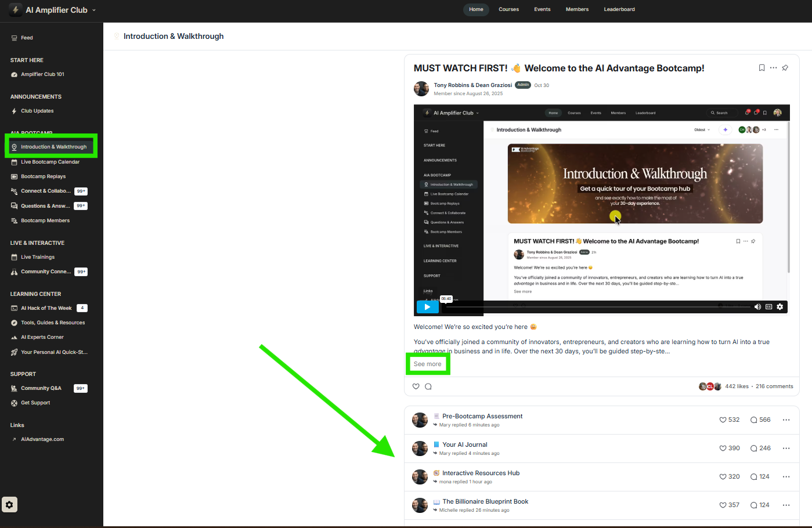Screen dimensions: 812x528
Task: Click the Tony Robbins & Dean Graziosi author name
Action: 472,85
